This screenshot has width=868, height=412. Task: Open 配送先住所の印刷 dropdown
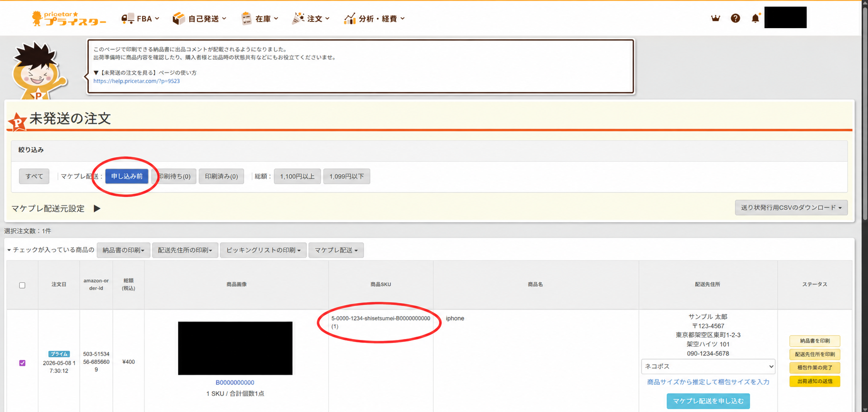[x=185, y=250]
